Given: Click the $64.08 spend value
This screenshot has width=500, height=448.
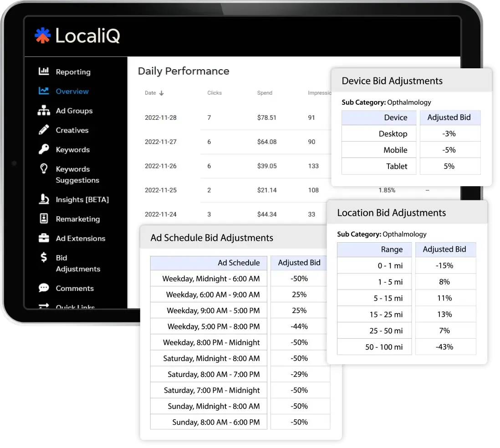Looking at the screenshot, I should tap(267, 142).
